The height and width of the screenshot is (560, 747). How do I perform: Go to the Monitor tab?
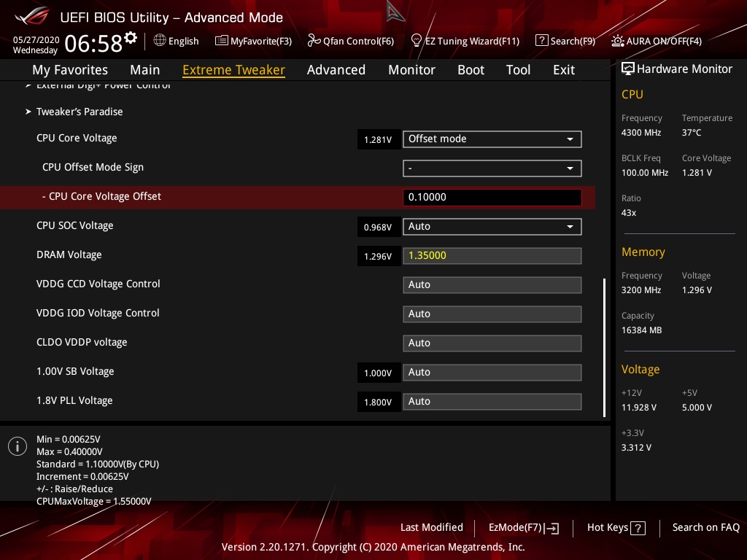point(411,70)
